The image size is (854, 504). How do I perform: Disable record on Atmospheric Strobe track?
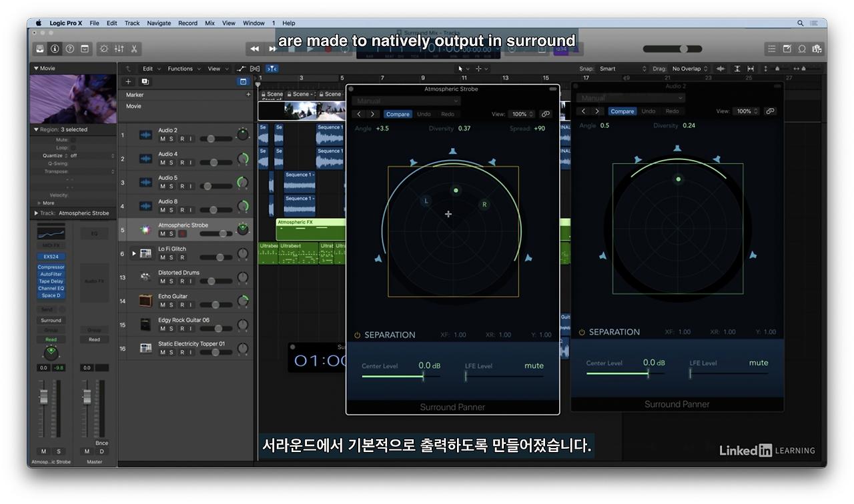click(x=181, y=234)
